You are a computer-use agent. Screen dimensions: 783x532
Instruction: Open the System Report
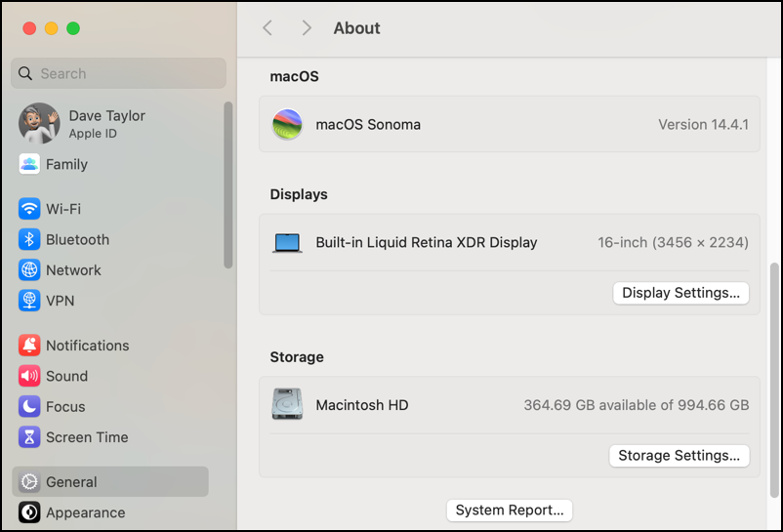(510, 511)
